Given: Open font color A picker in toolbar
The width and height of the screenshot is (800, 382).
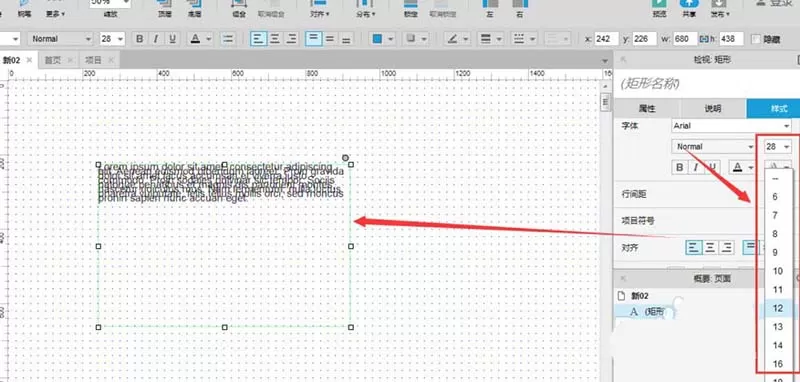Looking at the screenshot, I should coord(201,39).
